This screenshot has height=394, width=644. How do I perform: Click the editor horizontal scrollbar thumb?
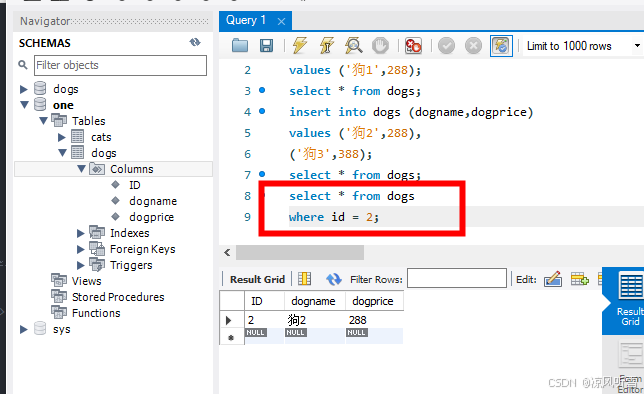coord(300,252)
